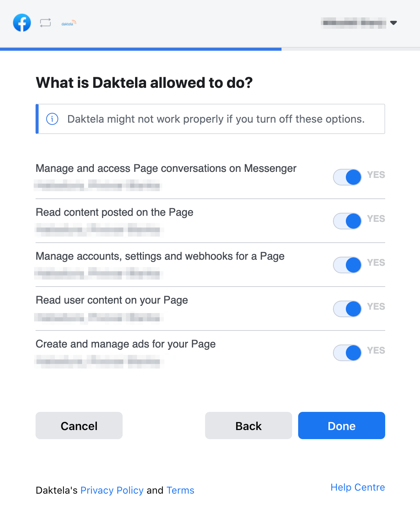This screenshot has width=420, height=505.
Task: Click the Daktela logo icon
Action: click(x=69, y=23)
